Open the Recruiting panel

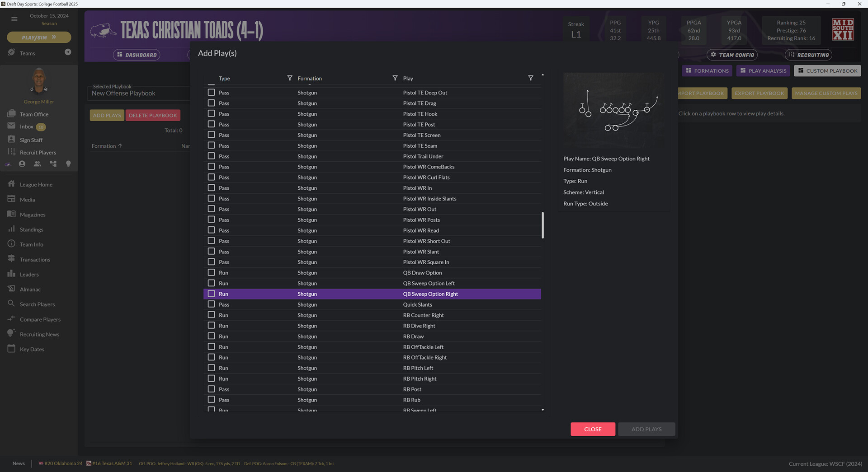click(808, 55)
